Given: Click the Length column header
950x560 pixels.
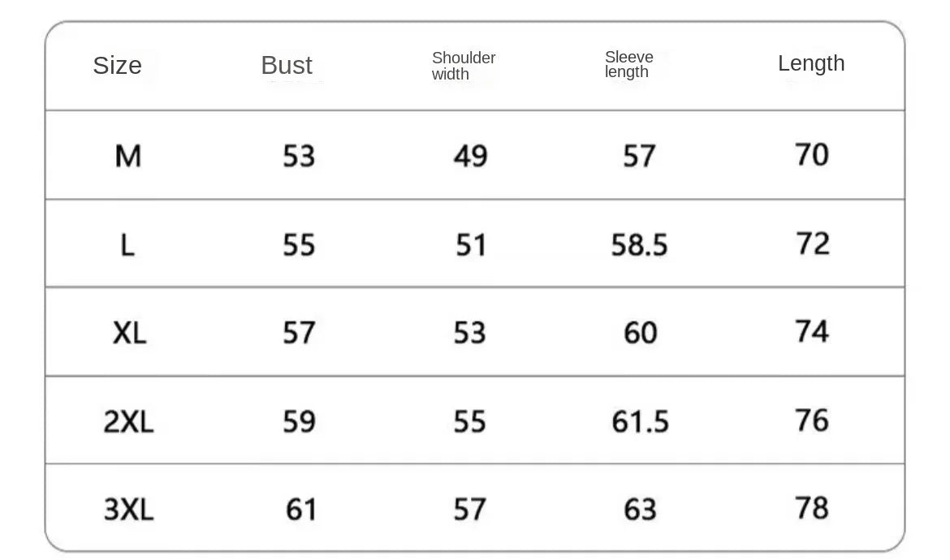Looking at the screenshot, I should [811, 63].
